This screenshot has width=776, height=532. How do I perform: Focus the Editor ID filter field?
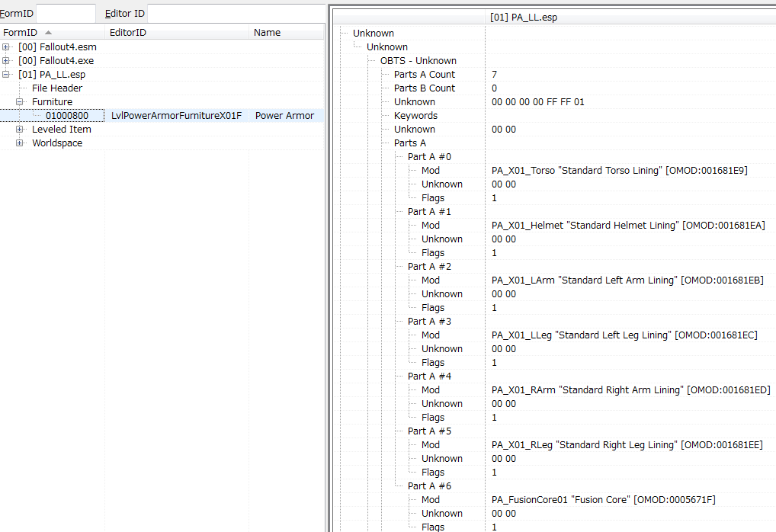tap(236, 14)
